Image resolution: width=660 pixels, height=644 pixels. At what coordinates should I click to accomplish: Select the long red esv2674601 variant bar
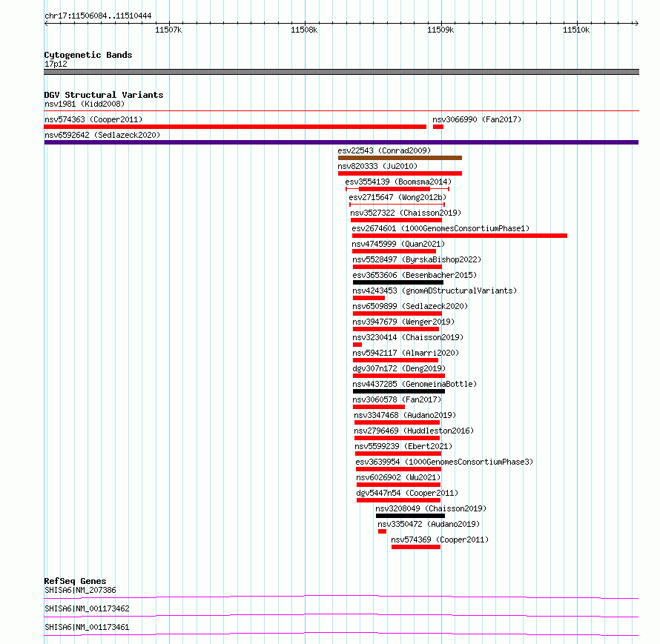click(460, 236)
